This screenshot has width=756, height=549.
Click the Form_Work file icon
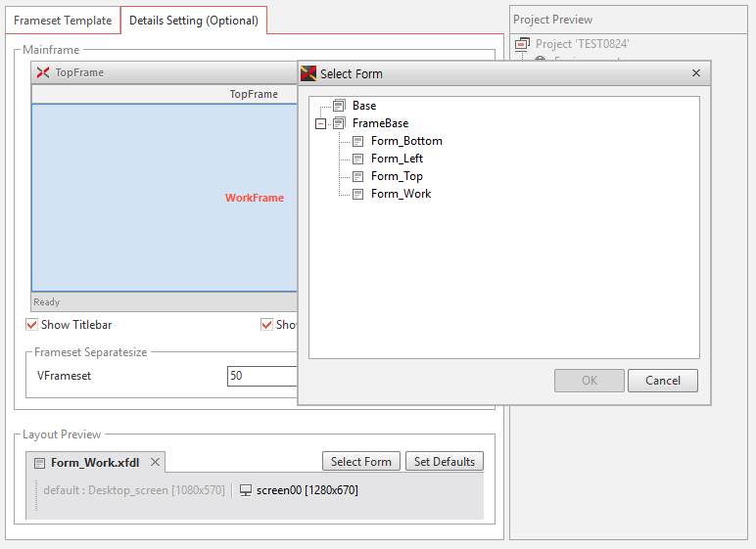pyautogui.click(x=357, y=194)
